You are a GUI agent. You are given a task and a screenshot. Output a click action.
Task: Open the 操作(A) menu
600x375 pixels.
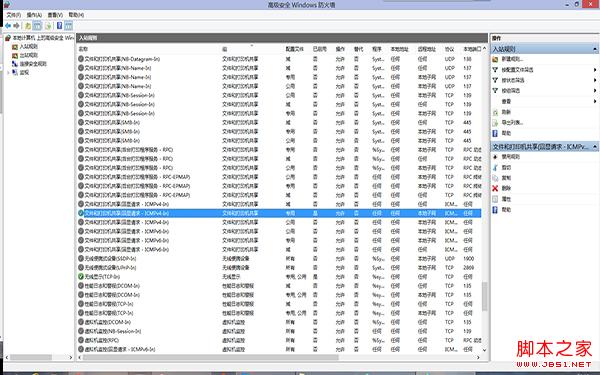click(34, 15)
